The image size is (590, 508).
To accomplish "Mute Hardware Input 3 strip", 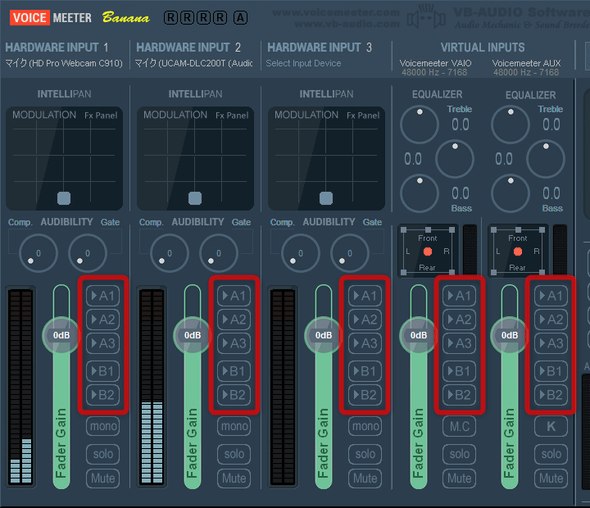I will click(x=365, y=478).
